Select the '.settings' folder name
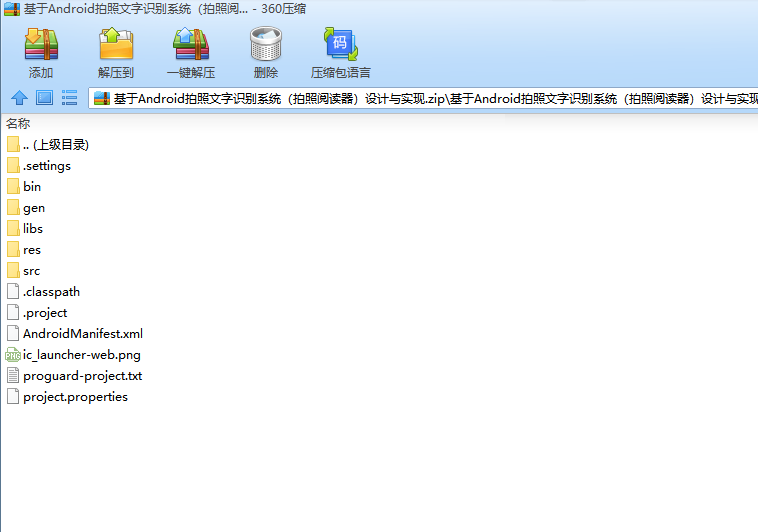The height and width of the screenshot is (532, 758). point(47,166)
